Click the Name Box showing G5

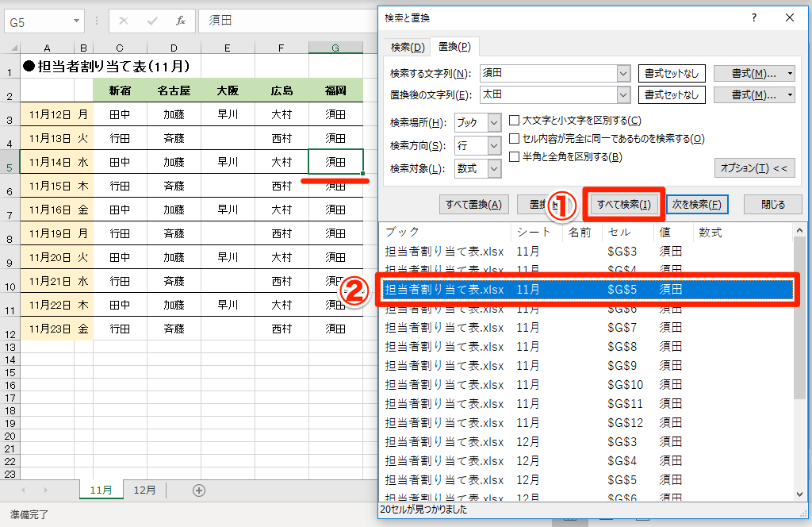click(37, 21)
